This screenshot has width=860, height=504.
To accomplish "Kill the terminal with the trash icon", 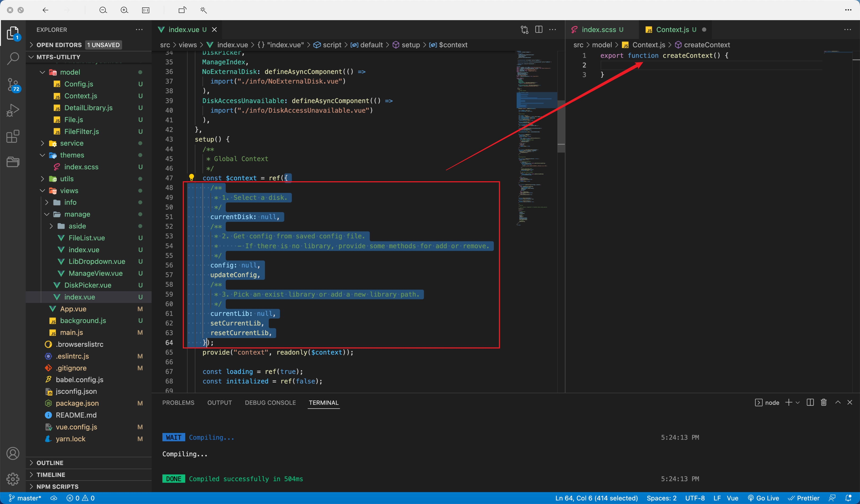I will (824, 402).
